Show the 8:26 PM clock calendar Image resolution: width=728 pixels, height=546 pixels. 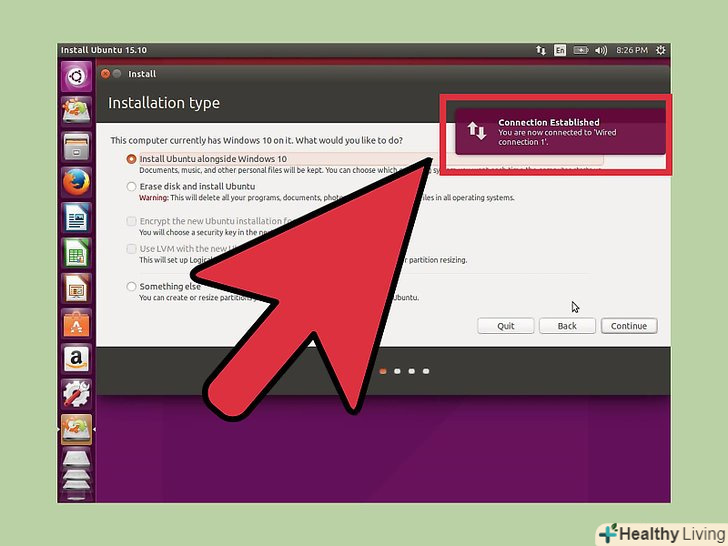(x=631, y=50)
